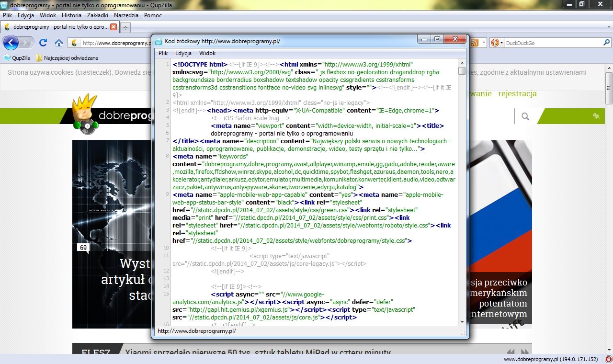Click the DOCTYPE html line in source
Viewport: 613px width, 364px height.
(x=200, y=64)
